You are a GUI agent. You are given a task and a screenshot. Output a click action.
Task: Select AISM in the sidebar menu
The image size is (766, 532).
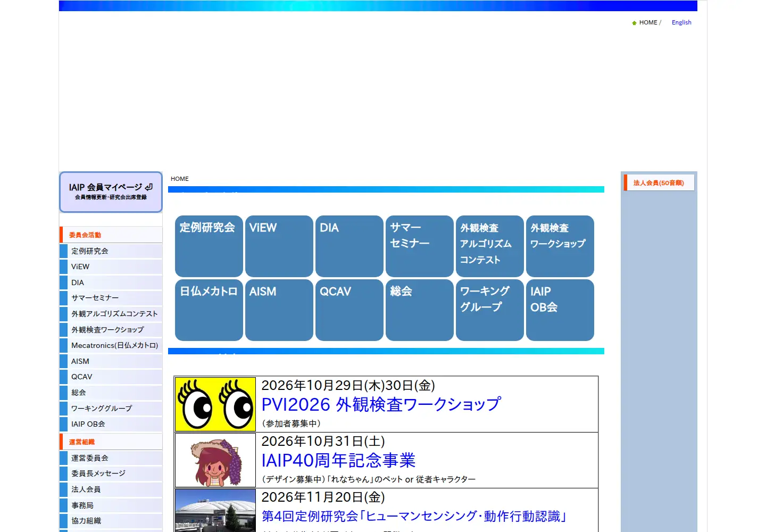coord(111,361)
